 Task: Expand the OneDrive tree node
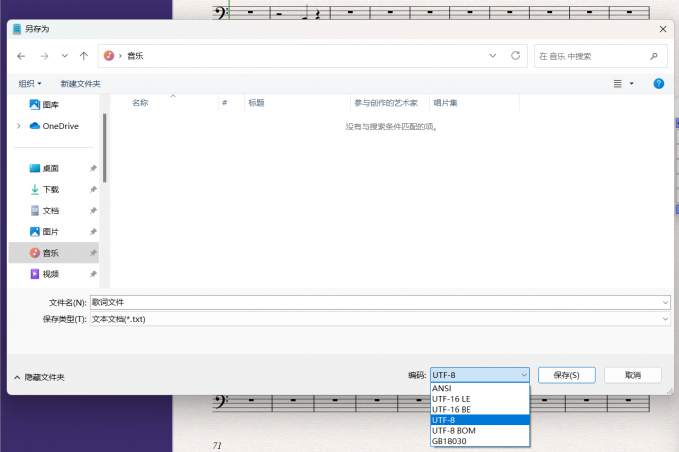(x=18, y=126)
